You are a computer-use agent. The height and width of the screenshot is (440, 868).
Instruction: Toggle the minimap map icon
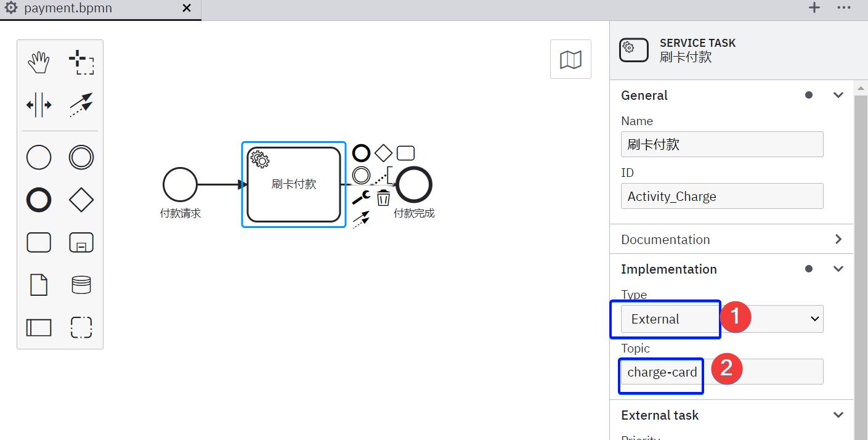point(570,60)
